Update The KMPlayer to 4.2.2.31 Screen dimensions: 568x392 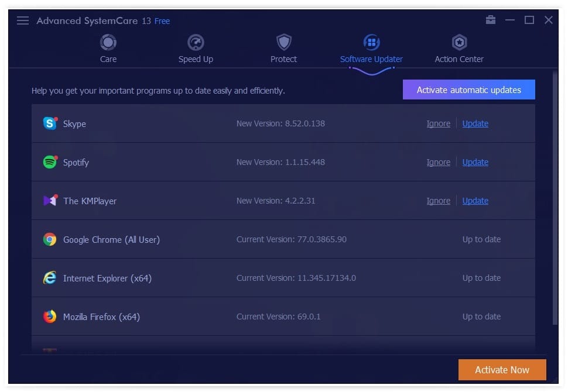pos(475,201)
